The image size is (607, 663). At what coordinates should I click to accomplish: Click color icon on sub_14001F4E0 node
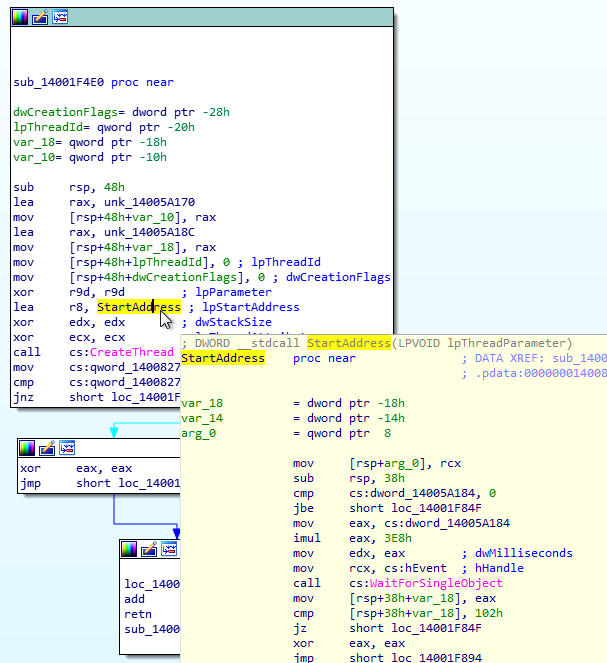[20, 17]
